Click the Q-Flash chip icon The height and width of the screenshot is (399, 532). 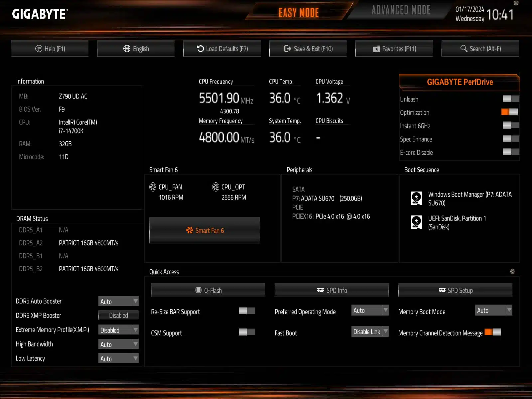[x=198, y=290]
